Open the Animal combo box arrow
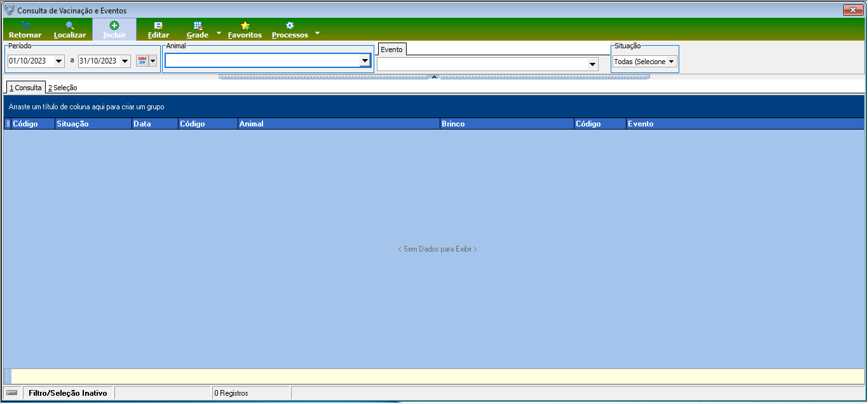This screenshot has width=868, height=404. [x=365, y=61]
